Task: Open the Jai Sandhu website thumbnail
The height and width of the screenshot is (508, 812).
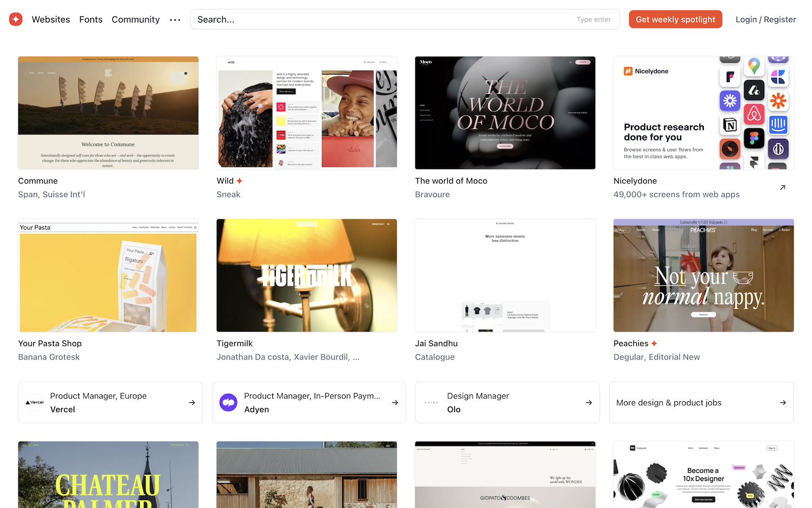Action: coord(505,275)
